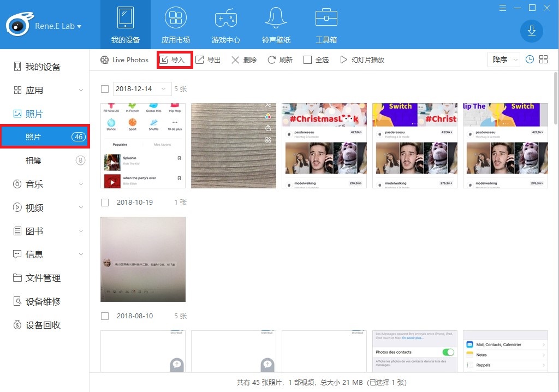Select the Mail, Contacts, Calendrier thumbnail

point(505,351)
